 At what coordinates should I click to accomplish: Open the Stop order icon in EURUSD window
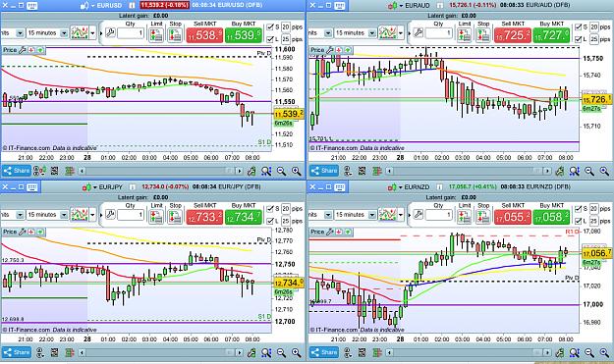click(175, 34)
